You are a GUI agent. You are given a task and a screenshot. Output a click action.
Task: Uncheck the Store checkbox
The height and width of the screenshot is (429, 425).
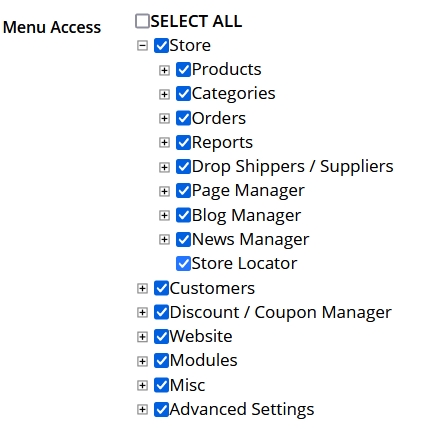(161, 45)
